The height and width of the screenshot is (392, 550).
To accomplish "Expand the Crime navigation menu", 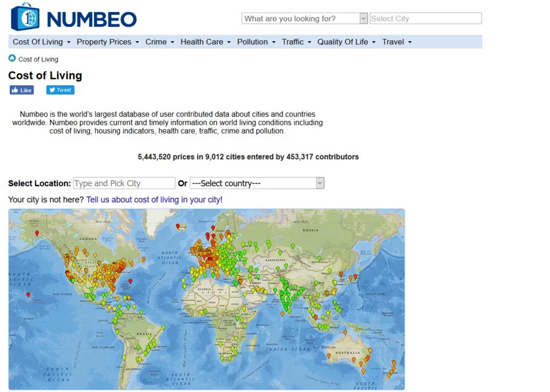I will (159, 42).
